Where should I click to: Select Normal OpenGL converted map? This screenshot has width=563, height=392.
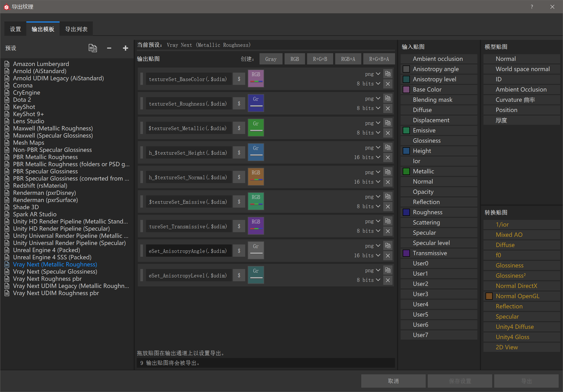(x=522, y=296)
